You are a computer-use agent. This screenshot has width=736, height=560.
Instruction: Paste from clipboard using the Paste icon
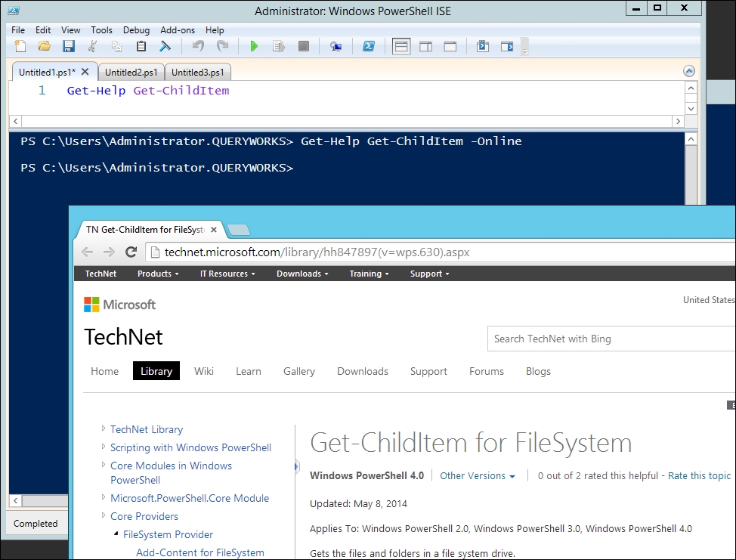[x=141, y=46]
